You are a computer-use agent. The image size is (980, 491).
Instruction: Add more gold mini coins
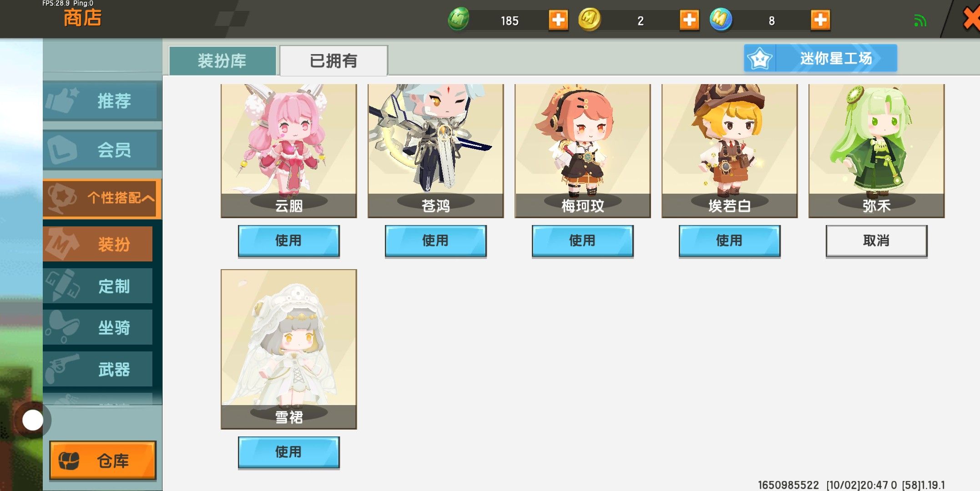689,20
